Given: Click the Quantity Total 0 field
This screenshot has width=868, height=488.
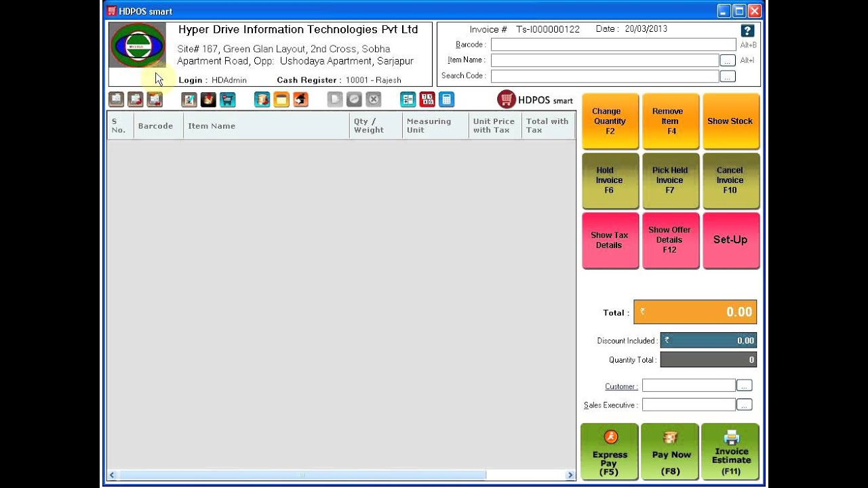Looking at the screenshot, I should click(x=709, y=360).
